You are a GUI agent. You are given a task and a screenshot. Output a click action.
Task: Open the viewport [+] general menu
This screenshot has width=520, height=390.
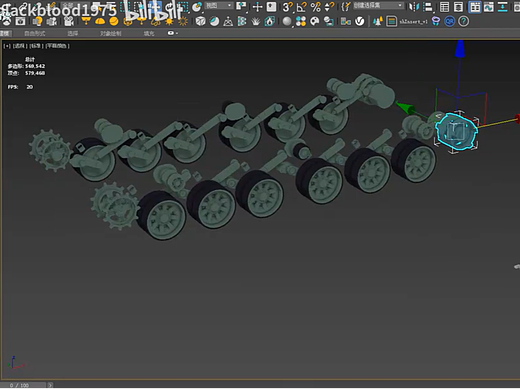7,46
